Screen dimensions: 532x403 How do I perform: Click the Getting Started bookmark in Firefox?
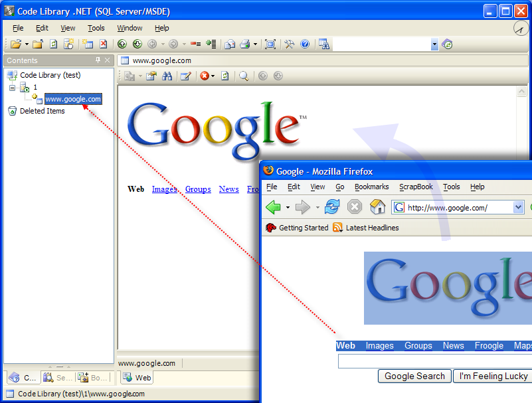(x=297, y=228)
